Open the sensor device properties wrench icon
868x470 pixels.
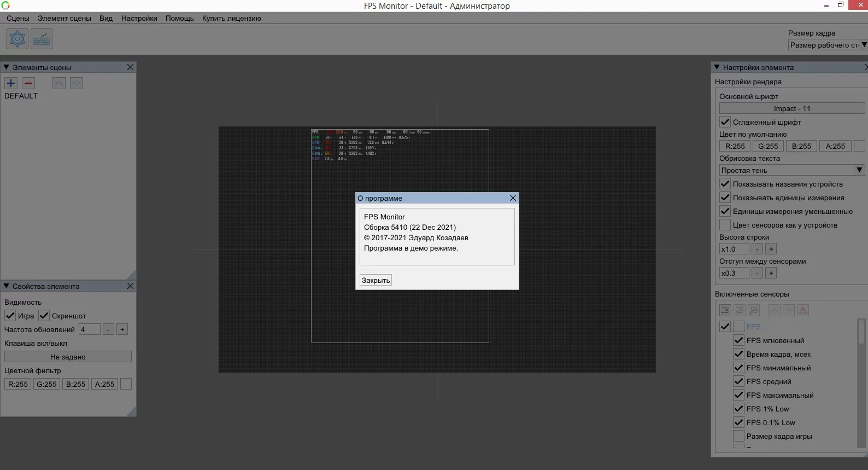(x=754, y=310)
